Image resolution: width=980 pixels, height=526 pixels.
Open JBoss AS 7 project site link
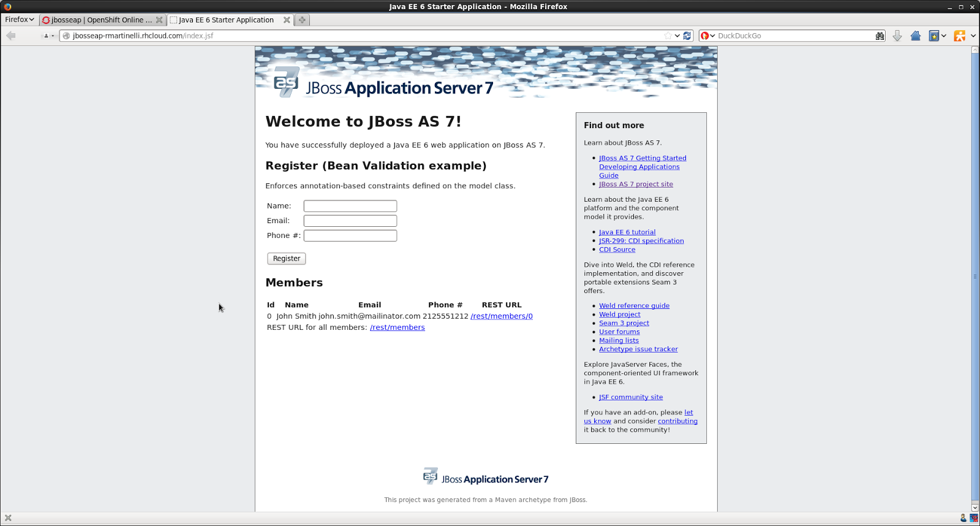(x=636, y=184)
